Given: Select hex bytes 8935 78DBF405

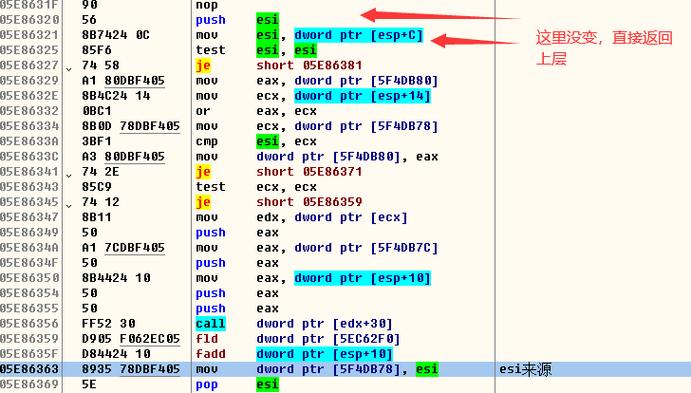Looking at the screenshot, I should click(x=131, y=369).
